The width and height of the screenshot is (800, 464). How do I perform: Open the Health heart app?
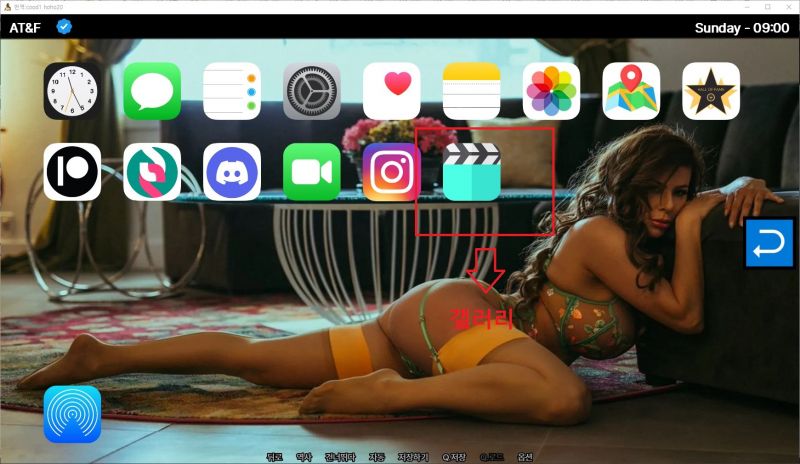click(x=392, y=92)
